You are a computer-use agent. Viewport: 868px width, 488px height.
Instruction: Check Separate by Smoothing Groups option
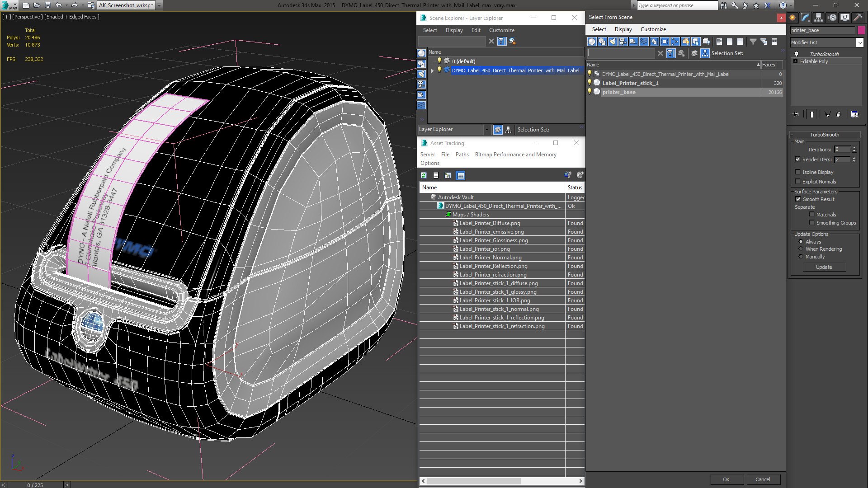point(811,223)
